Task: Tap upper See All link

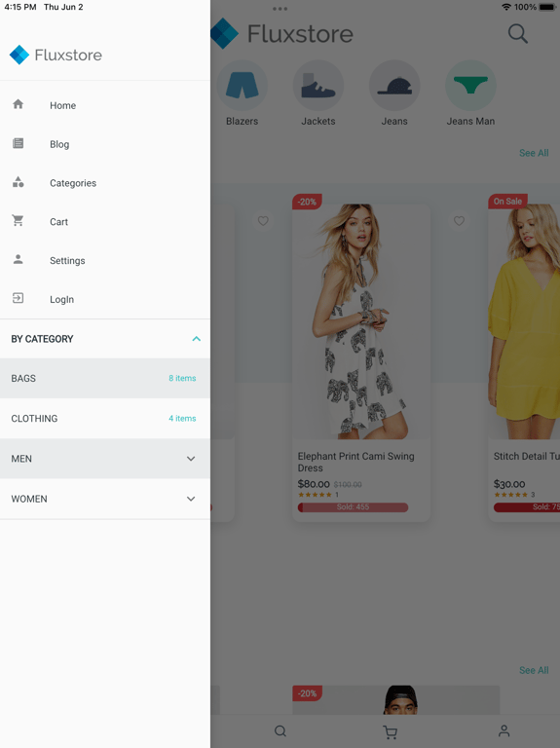Action: pyautogui.click(x=534, y=153)
